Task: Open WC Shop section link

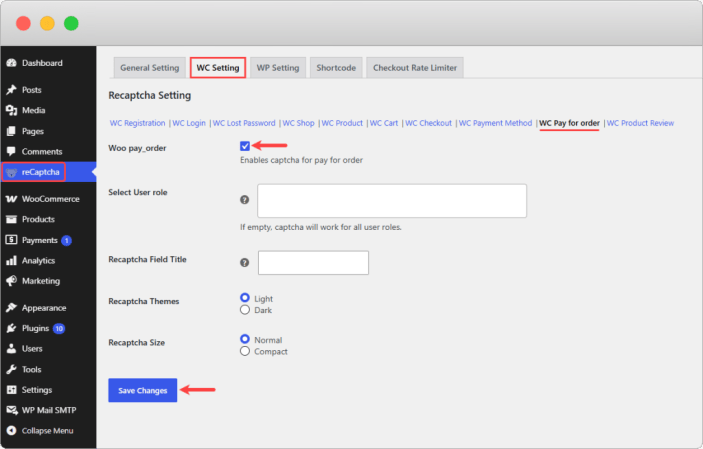Action: coord(299,123)
